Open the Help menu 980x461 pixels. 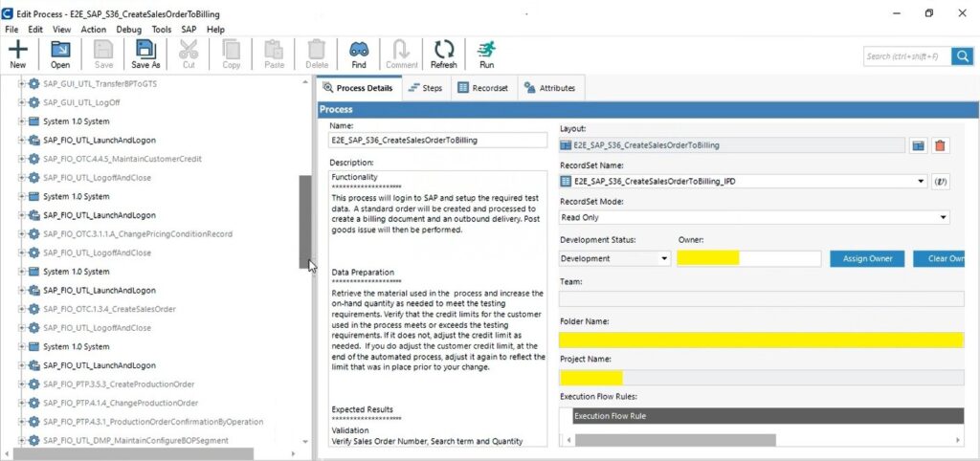tap(215, 30)
